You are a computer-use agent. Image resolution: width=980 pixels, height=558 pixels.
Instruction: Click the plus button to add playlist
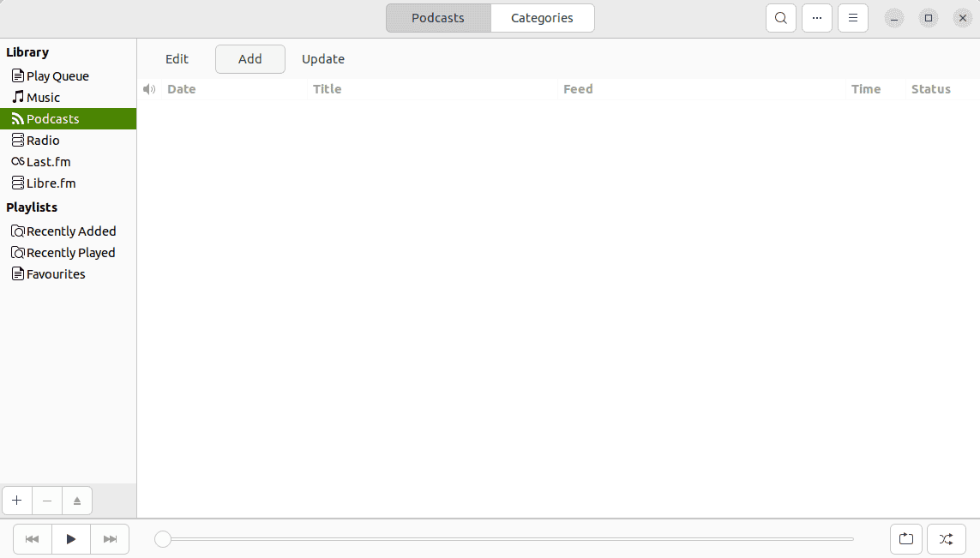pyautogui.click(x=17, y=501)
